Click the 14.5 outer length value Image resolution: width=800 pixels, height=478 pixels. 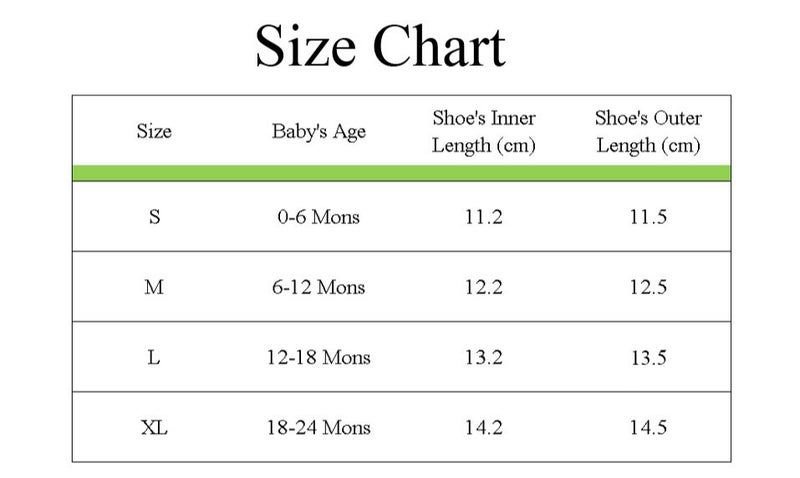pyautogui.click(x=648, y=427)
